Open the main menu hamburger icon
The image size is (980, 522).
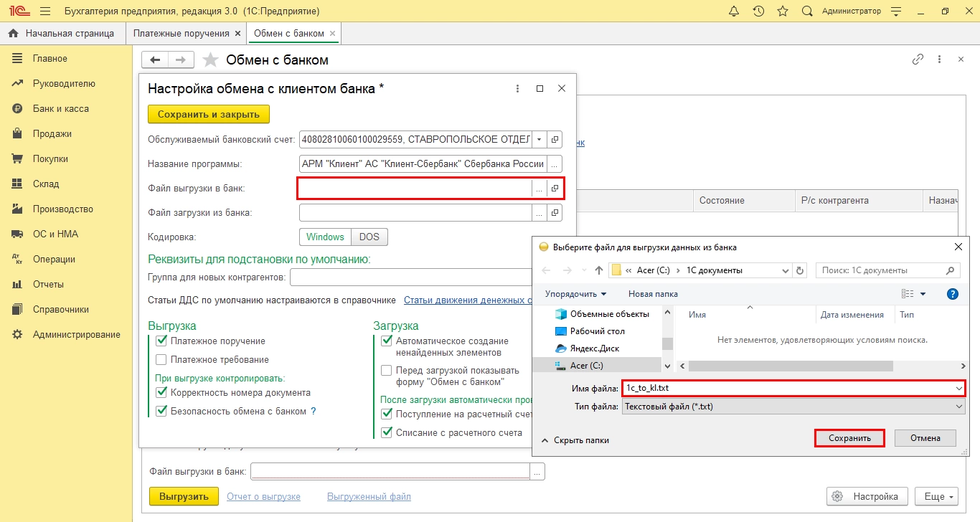(x=45, y=11)
